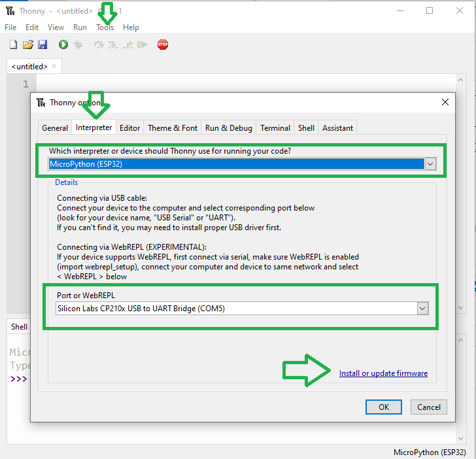Switch to the Shell options tab
Image resolution: width=476 pixels, height=459 pixels.
point(306,128)
